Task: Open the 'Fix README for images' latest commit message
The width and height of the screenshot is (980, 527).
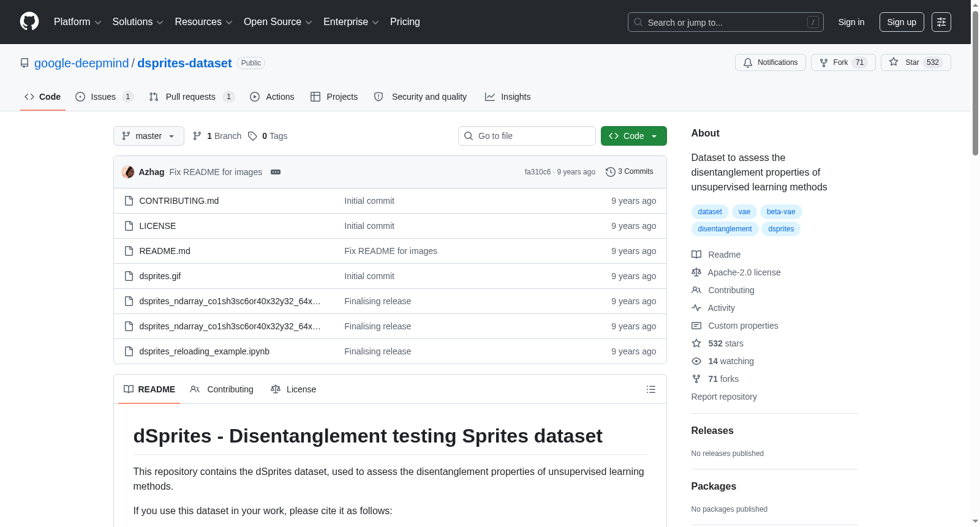Action: coord(216,172)
